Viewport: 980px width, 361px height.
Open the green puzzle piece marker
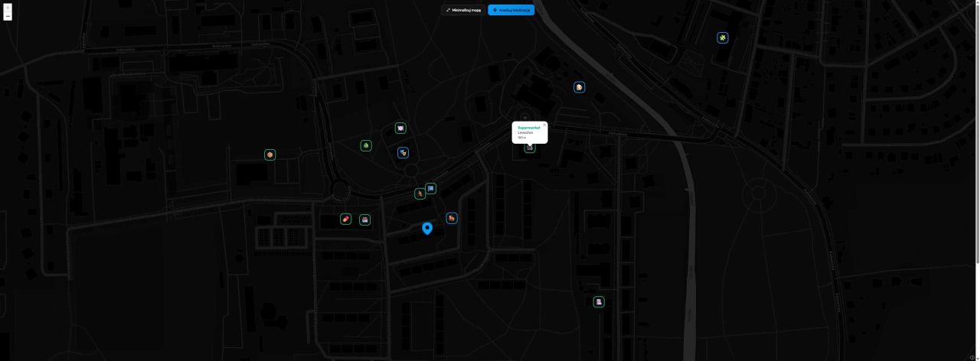coord(723,37)
